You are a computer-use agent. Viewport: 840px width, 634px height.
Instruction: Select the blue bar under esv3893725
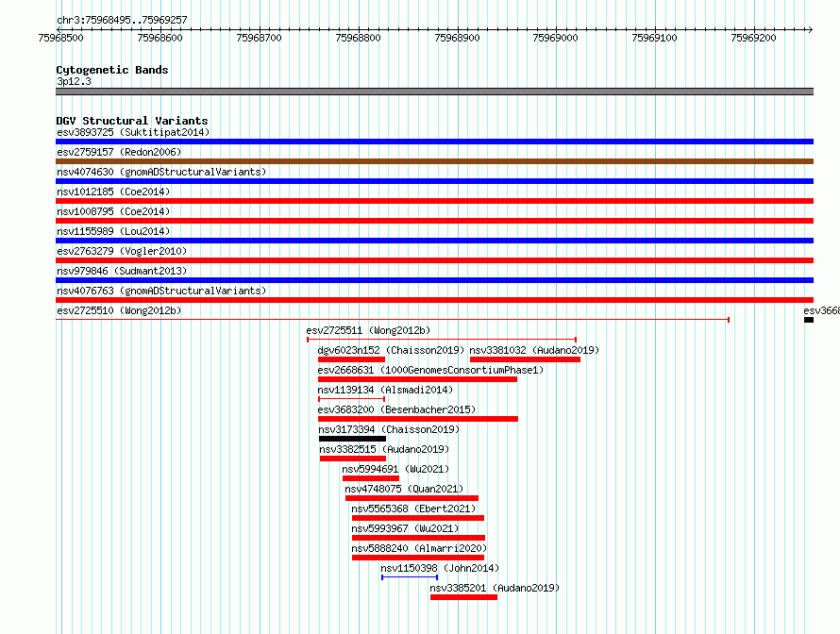(434, 142)
